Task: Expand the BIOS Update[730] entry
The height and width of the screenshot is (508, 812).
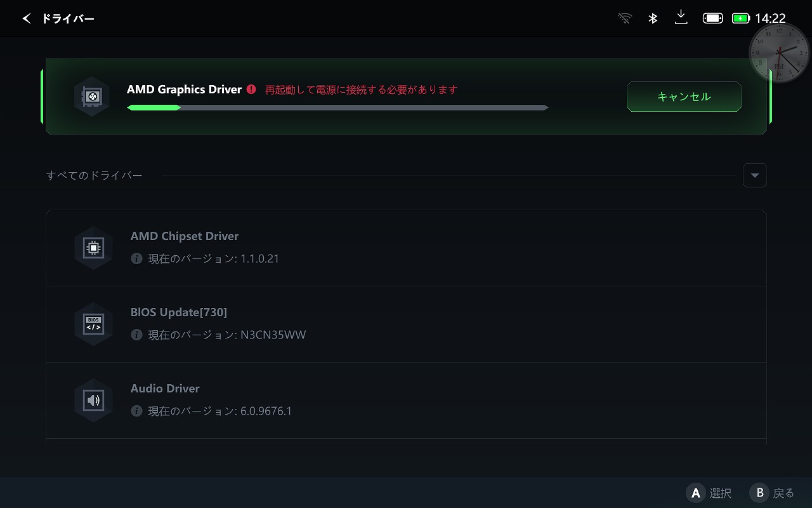Action: 406,324
